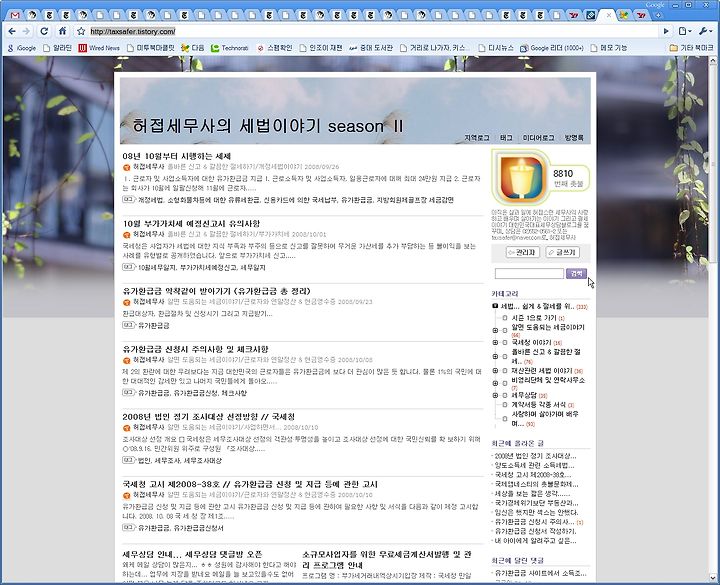The image size is (720, 585).
Task: Open recent post 임산은 했지만 섹스는 안했다.
Action: 536,512
